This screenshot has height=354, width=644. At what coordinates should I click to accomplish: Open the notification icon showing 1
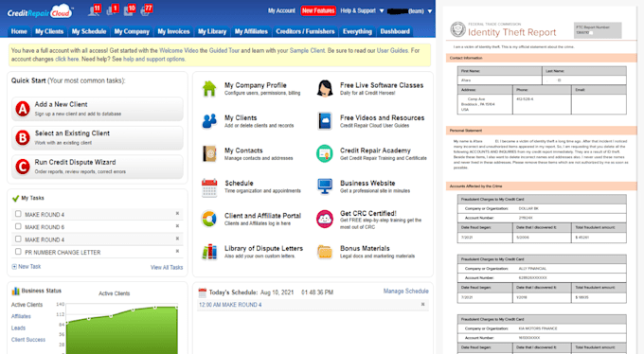[112, 9]
